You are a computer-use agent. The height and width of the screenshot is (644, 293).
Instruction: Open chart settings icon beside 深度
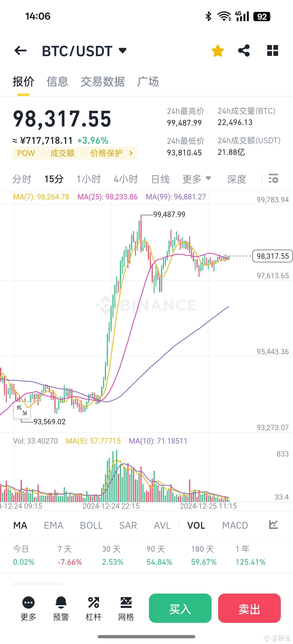(x=273, y=179)
